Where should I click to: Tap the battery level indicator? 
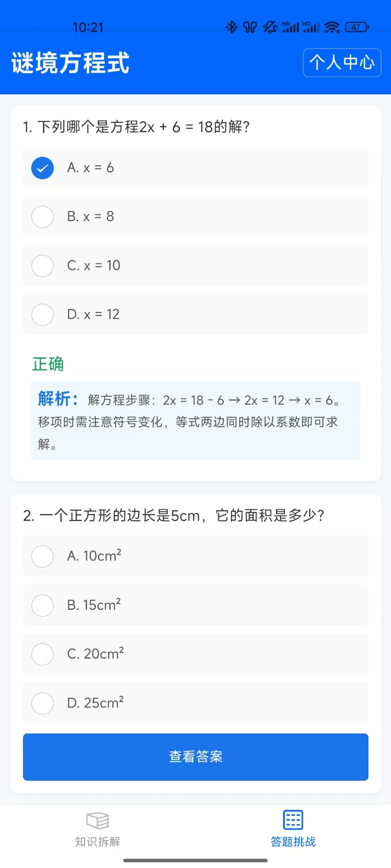(357, 27)
